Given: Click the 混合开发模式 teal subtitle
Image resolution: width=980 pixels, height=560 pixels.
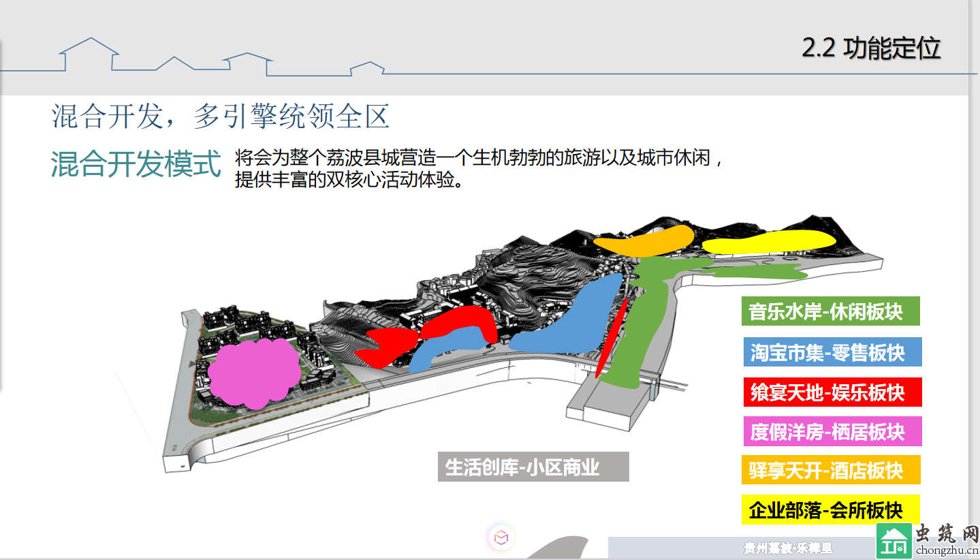Looking at the screenshot, I should point(136,164).
